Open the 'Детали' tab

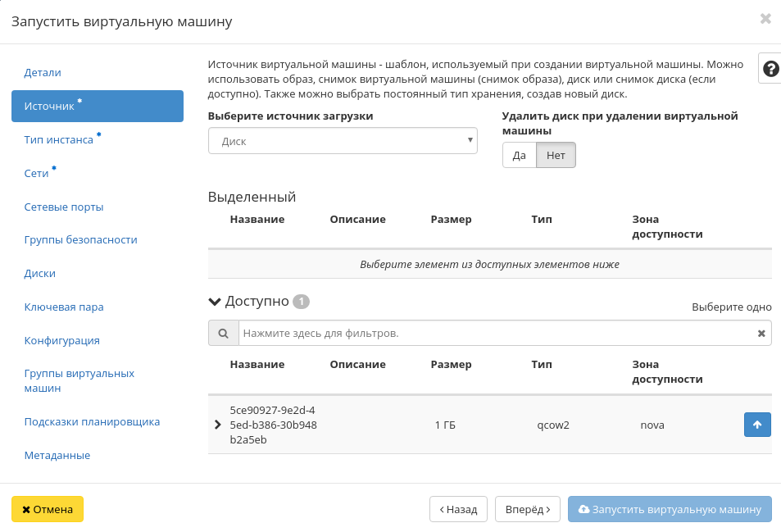click(x=43, y=73)
